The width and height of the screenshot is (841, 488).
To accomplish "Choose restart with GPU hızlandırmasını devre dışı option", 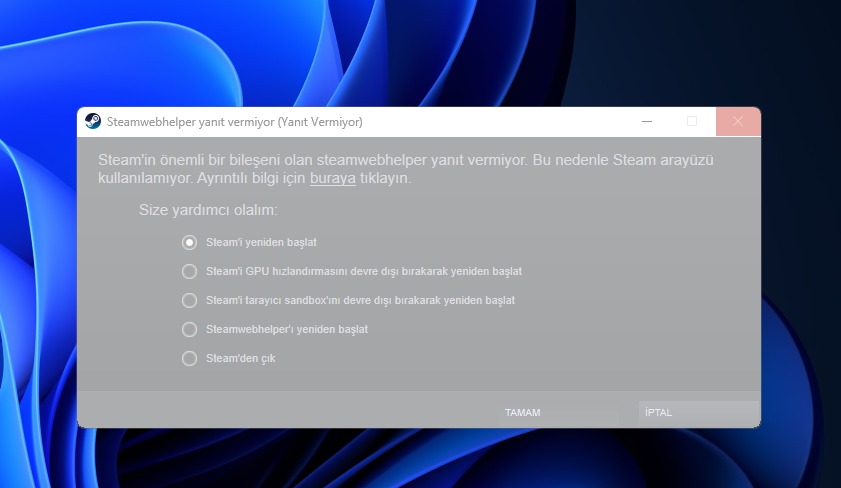I will point(189,271).
